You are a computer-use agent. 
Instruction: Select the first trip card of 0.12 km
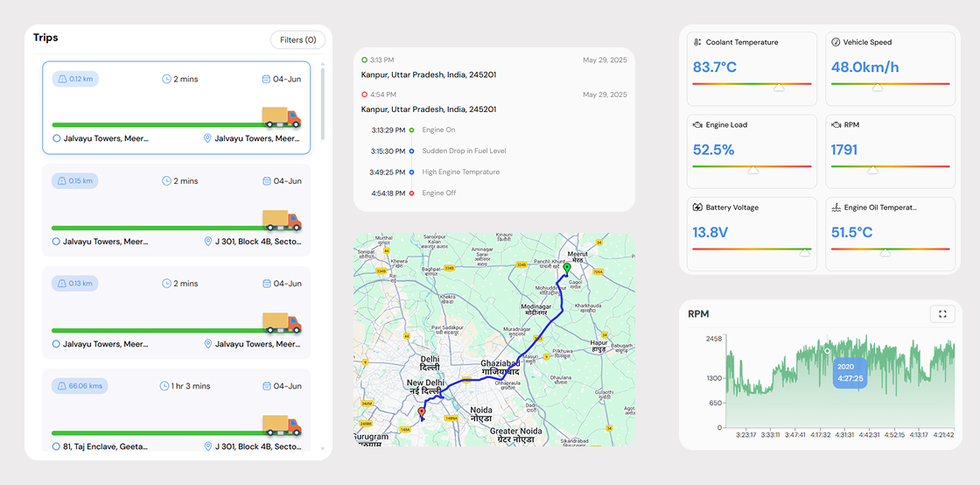point(176,108)
